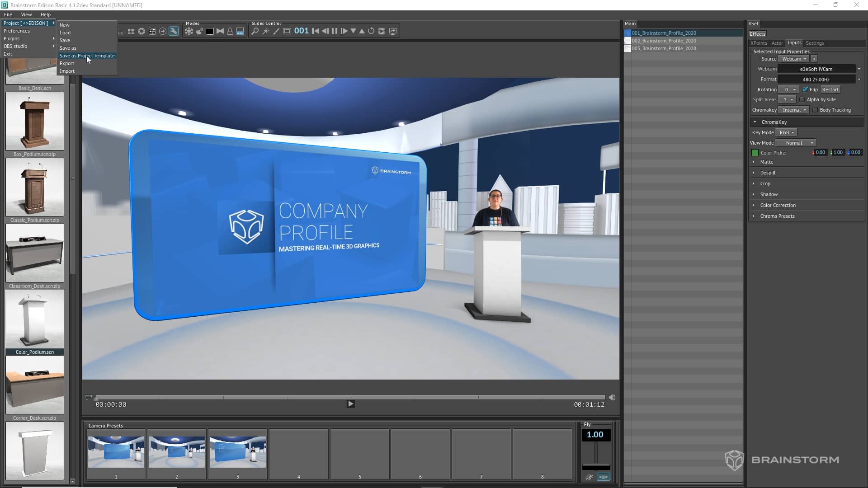Open the View Mode Normal dropdown
Viewport: 868px width, 488px height.
click(x=796, y=143)
